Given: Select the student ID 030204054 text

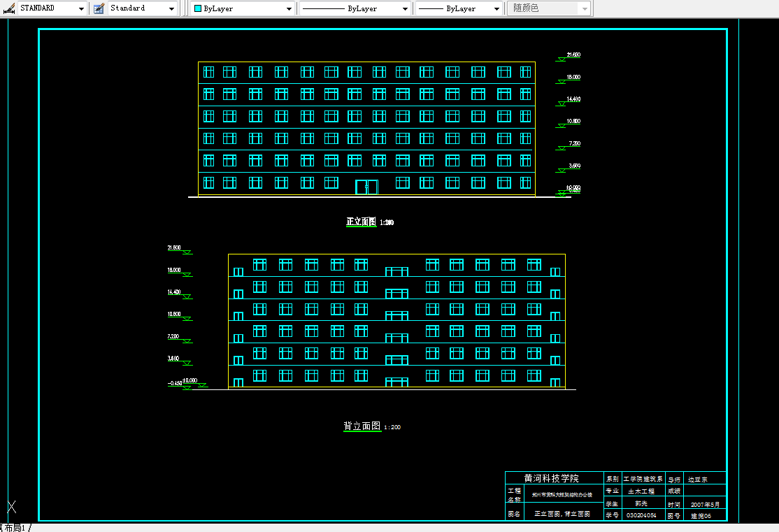Looking at the screenshot, I should 641,516.
